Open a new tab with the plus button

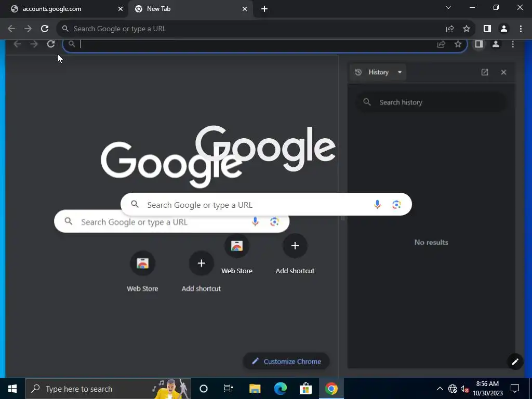[x=264, y=9]
